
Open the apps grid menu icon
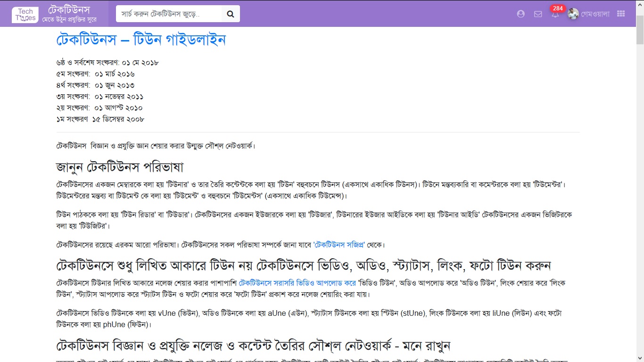620,14
